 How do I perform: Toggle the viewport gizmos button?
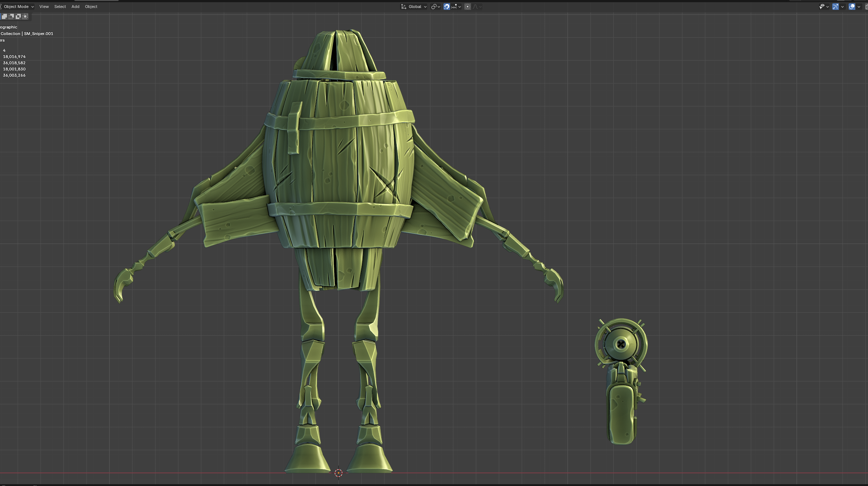(835, 7)
